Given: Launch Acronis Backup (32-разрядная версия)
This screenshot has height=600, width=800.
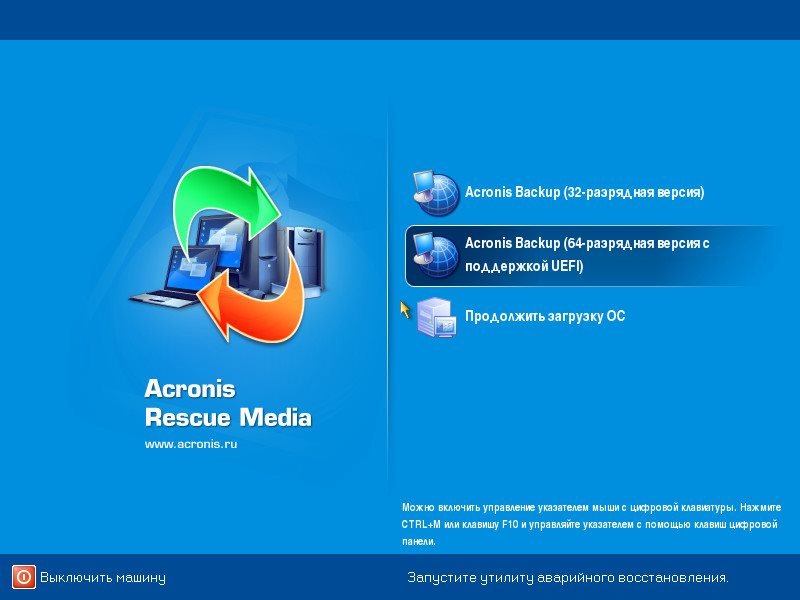Looking at the screenshot, I should (585, 192).
